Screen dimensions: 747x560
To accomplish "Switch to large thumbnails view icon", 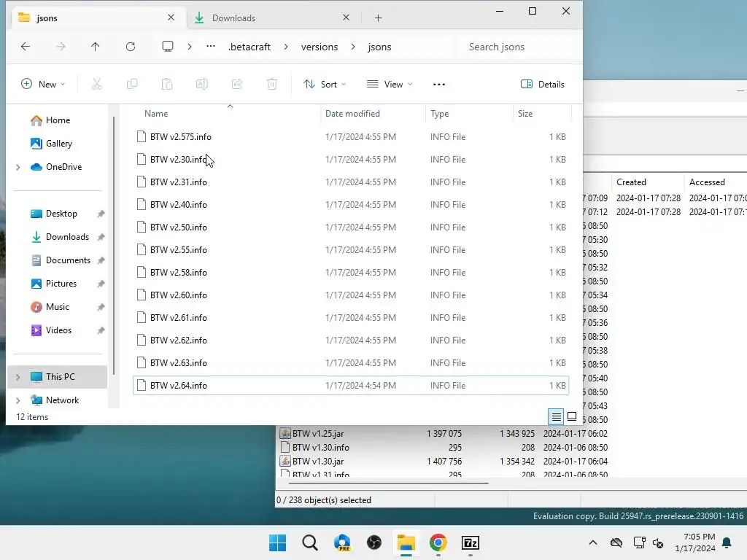I will 572,416.
